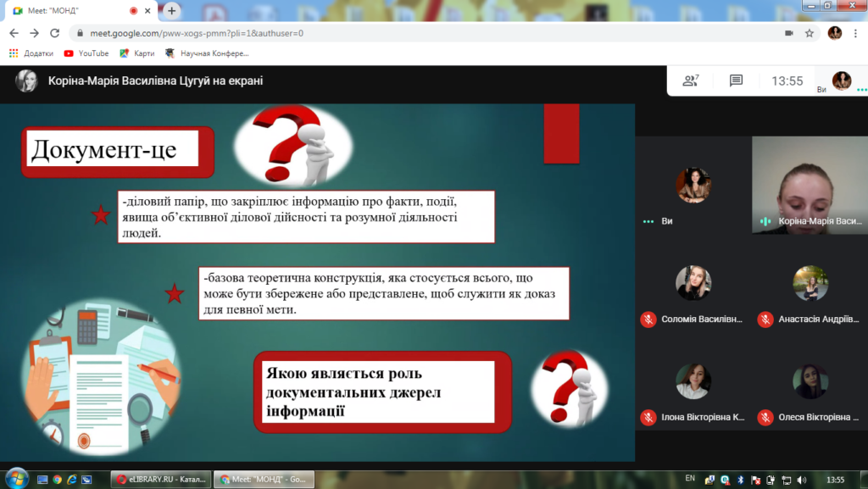868x489 pixels.
Task: Click the presenter's avatar beside the presentation title
Action: 26,81
